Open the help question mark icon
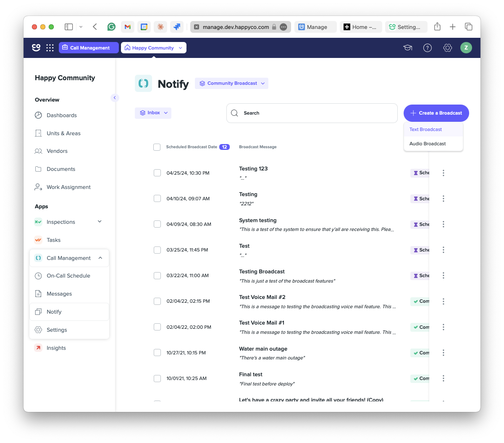Viewport: 504px width, 443px height. pyautogui.click(x=428, y=48)
